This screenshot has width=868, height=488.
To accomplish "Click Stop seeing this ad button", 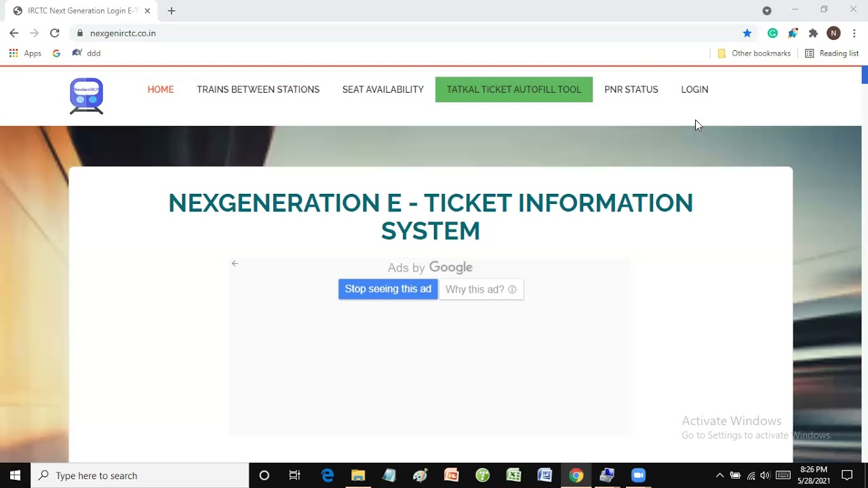I will [x=388, y=289].
